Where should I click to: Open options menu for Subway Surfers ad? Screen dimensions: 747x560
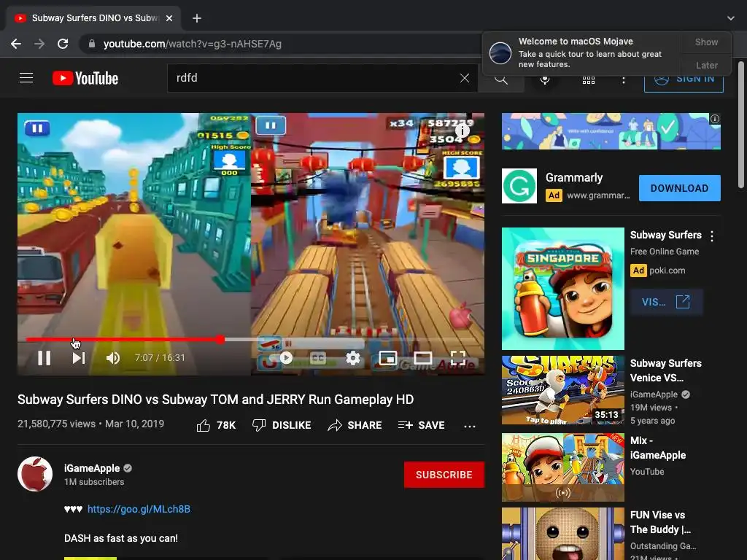point(712,236)
